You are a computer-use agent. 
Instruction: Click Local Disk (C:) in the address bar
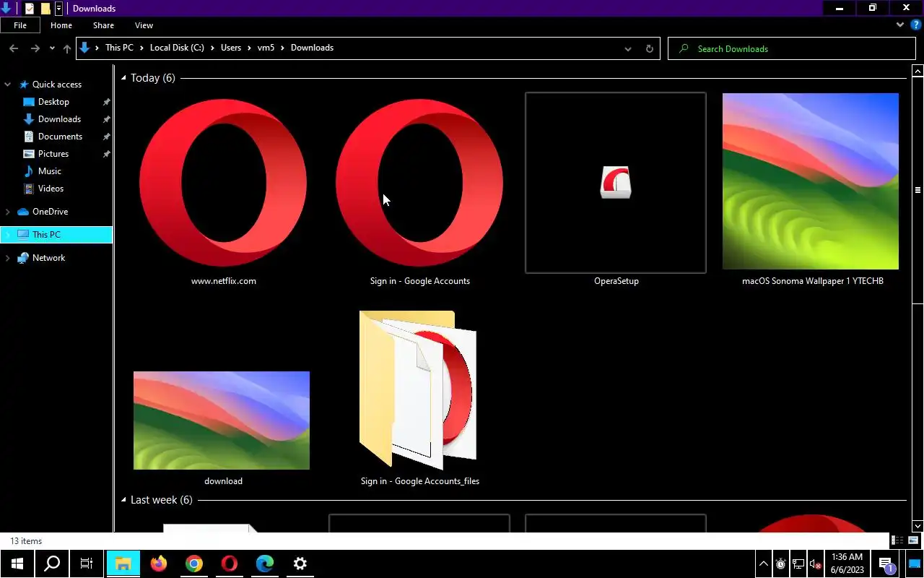coord(177,48)
